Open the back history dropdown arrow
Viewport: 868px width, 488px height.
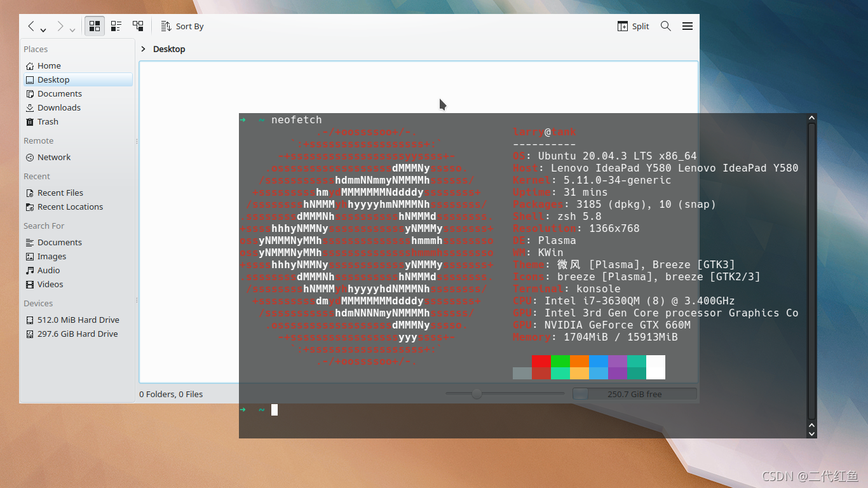43,30
